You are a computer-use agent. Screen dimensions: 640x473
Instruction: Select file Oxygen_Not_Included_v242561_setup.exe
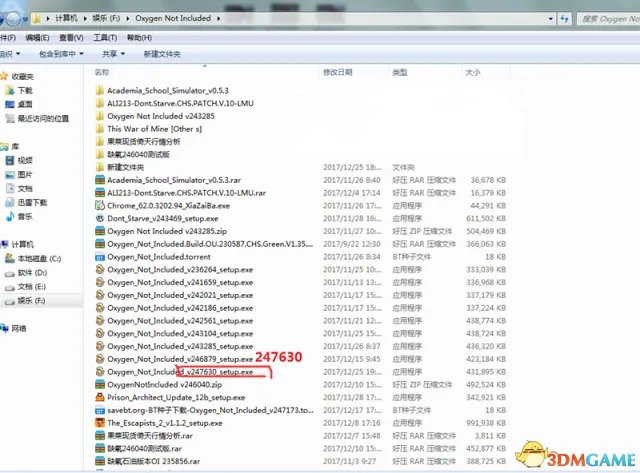(180, 320)
